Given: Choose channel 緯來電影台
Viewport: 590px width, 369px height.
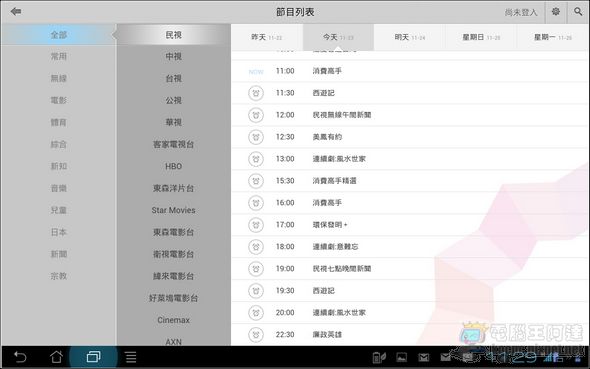Looking at the screenshot, I should coord(173,276).
